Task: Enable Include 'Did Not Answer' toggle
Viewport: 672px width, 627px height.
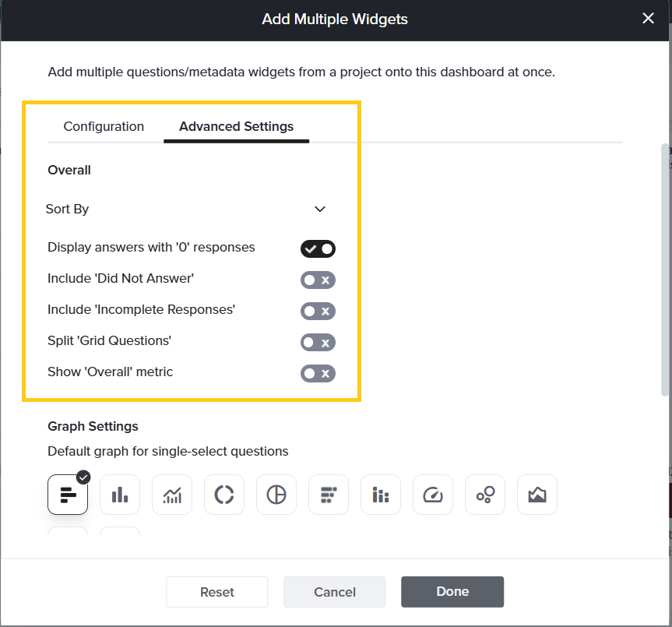Action: 318,280
